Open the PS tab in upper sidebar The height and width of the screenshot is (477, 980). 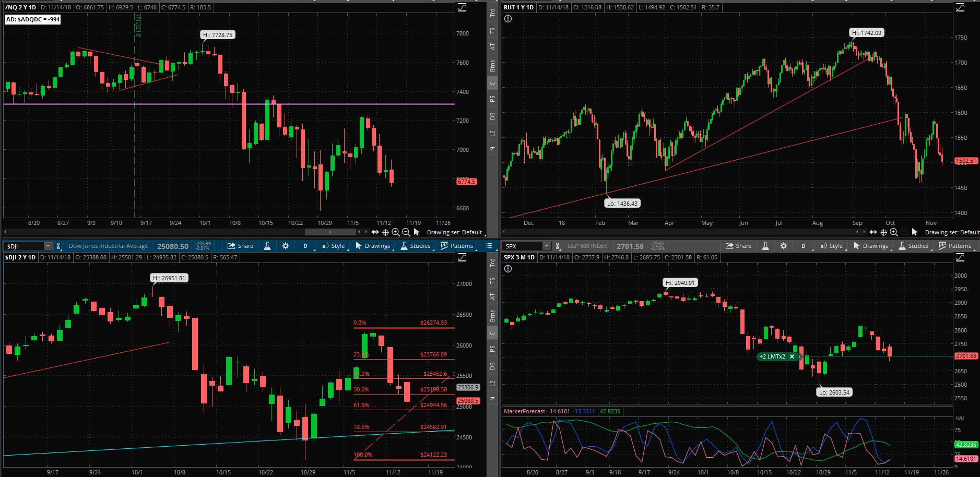click(x=492, y=99)
